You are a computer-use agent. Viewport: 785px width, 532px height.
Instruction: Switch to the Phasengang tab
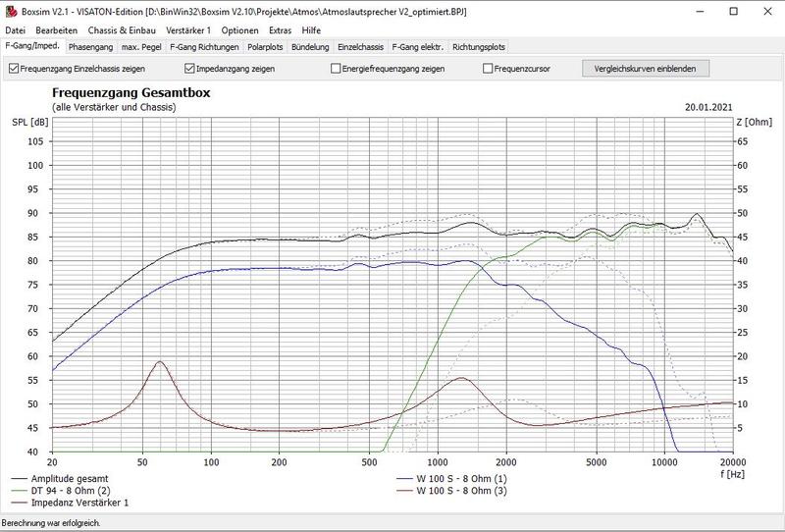[90, 46]
